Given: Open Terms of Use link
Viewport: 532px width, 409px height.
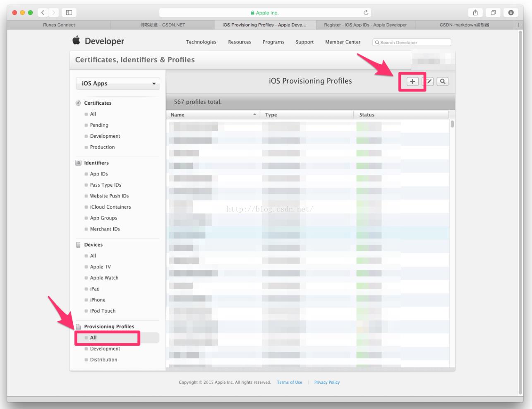Looking at the screenshot, I should click(x=290, y=383).
